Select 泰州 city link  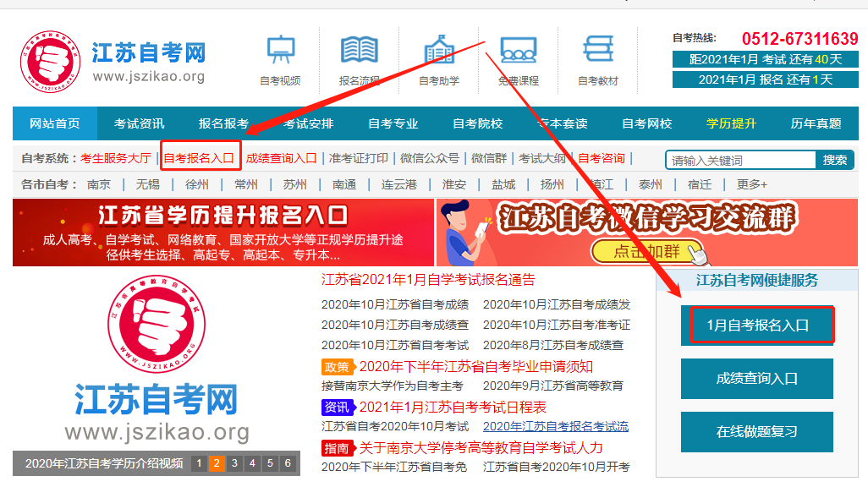[x=650, y=184]
